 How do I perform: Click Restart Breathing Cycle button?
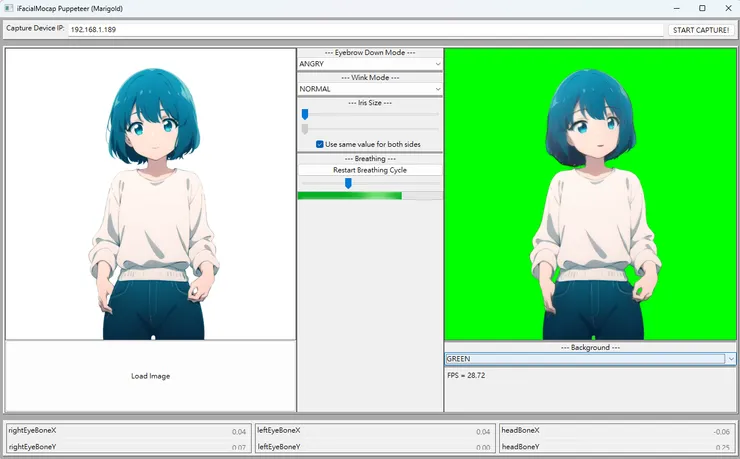pos(370,170)
